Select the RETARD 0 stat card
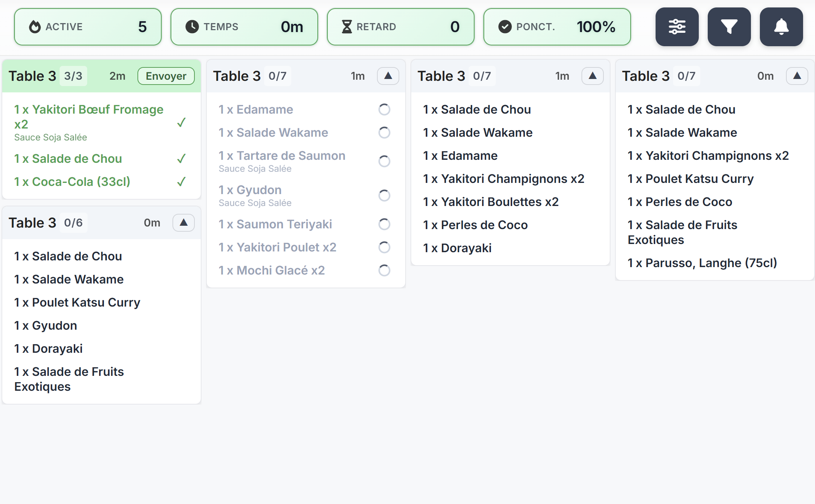 pyautogui.click(x=401, y=27)
